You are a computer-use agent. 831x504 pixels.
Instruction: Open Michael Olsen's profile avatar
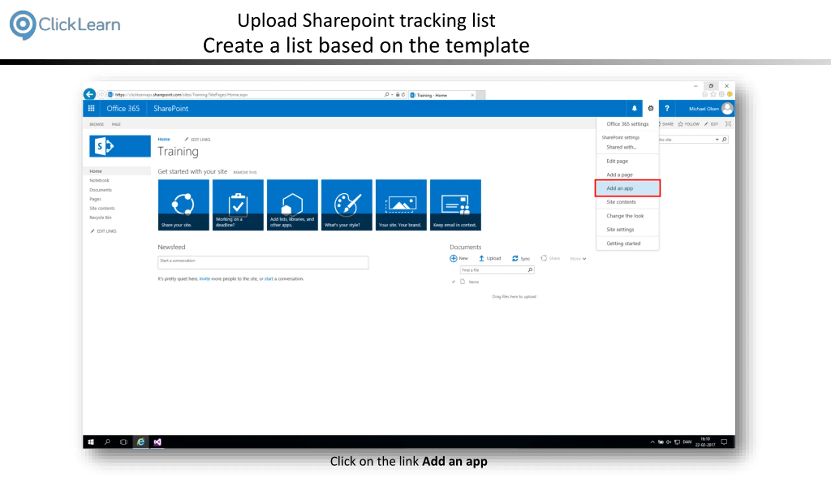coord(727,108)
